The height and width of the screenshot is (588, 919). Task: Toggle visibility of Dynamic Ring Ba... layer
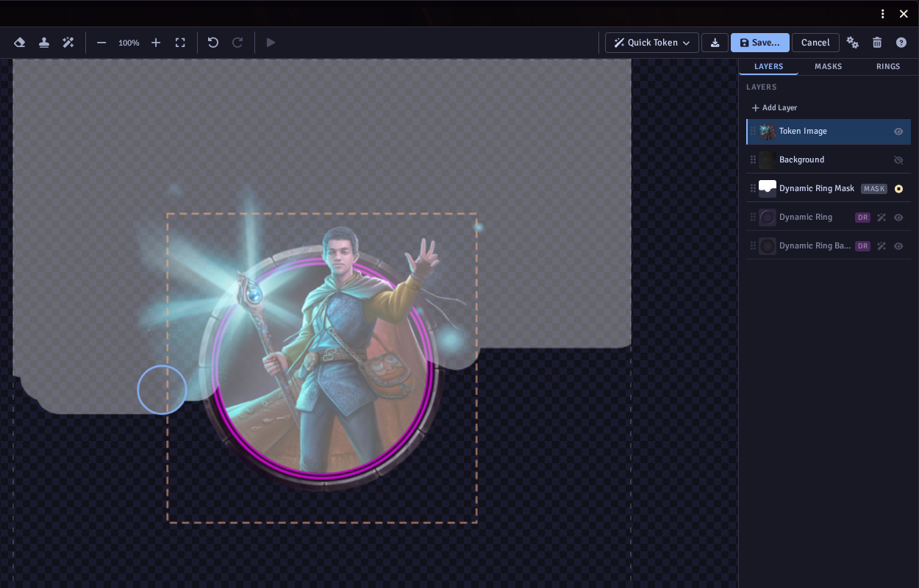898,246
